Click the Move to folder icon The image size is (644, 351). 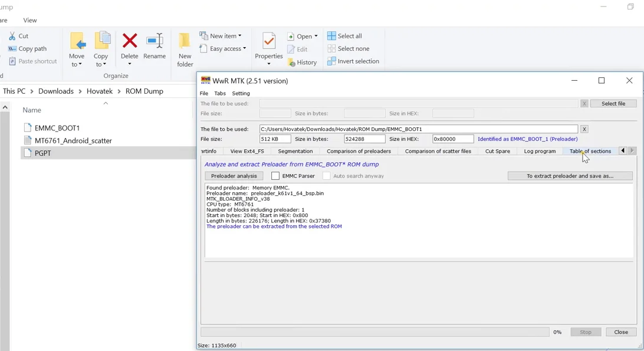point(77,41)
